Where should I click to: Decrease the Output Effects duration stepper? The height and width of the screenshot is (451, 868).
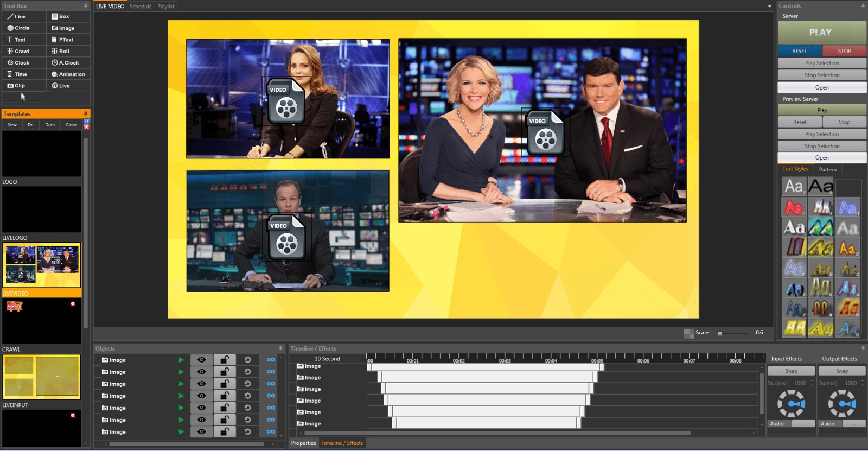tap(862, 385)
